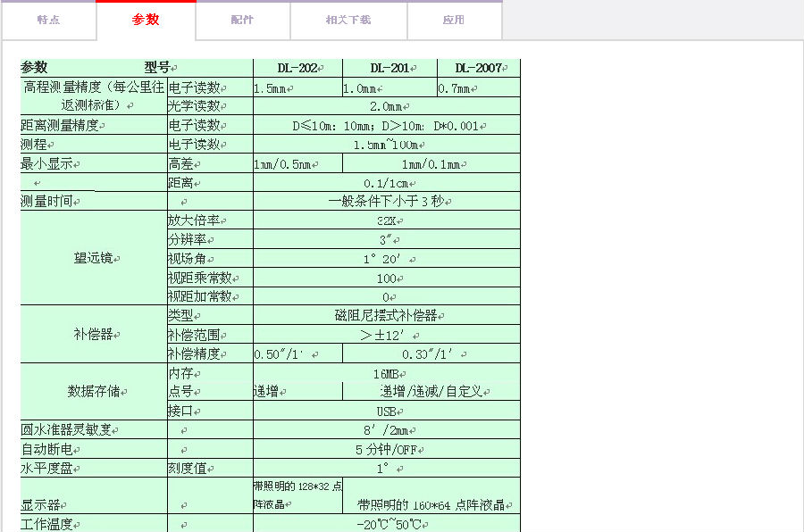The height and width of the screenshot is (532, 804).
Task: Click the 数据存储 row label
Action: (x=94, y=391)
